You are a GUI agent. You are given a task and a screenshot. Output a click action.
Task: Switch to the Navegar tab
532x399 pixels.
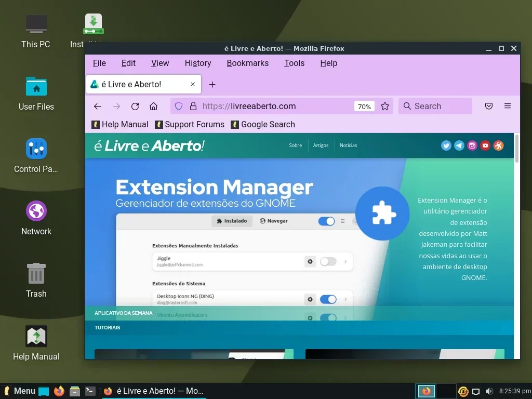click(273, 221)
